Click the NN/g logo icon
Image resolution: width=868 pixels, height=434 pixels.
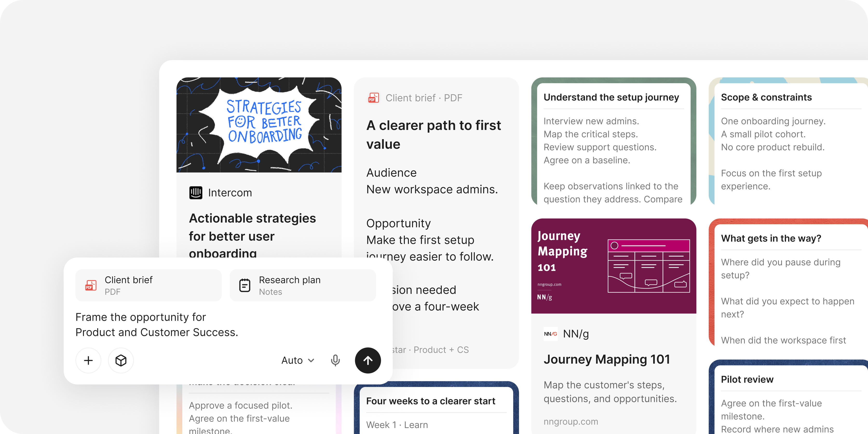(550, 334)
